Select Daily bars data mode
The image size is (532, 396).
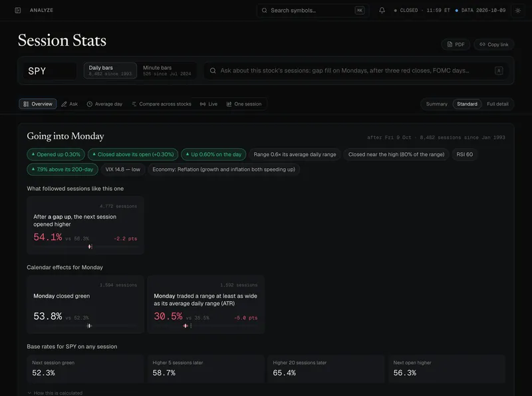coord(110,70)
